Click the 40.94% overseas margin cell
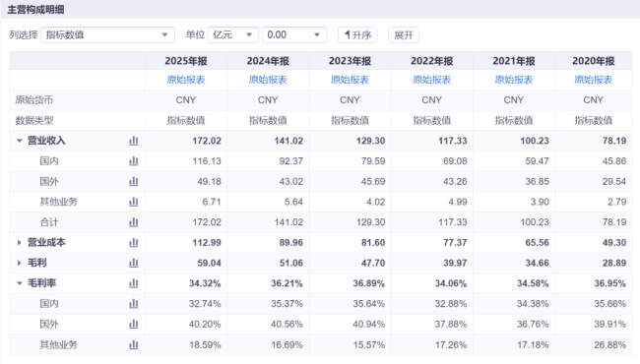This screenshot has height=364, width=640. [x=369, y=324]
